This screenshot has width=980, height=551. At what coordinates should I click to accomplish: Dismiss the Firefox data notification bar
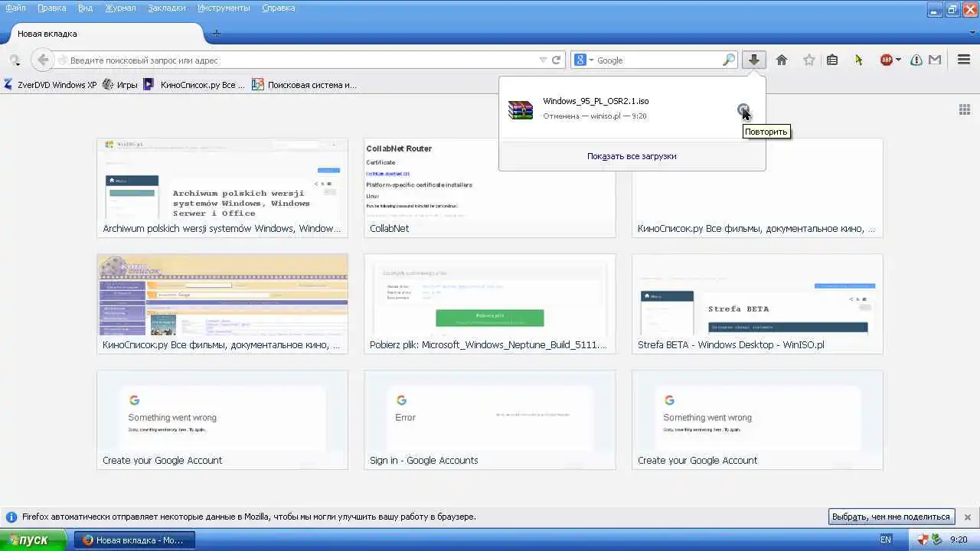point(967,517)
